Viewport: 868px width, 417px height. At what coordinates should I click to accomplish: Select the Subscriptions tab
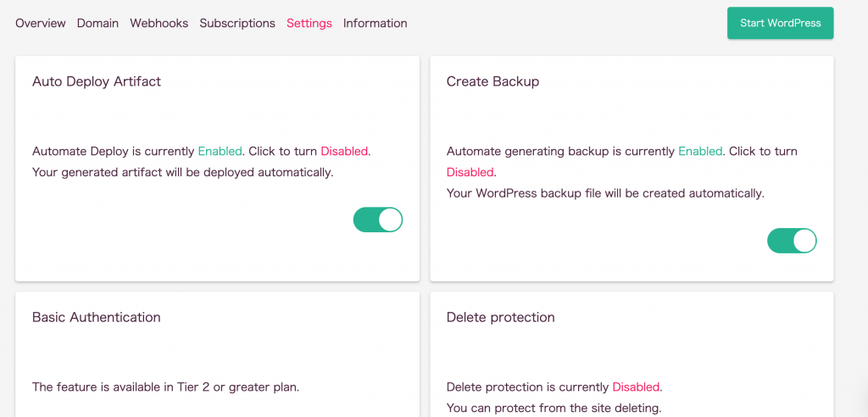coord(237,23)
